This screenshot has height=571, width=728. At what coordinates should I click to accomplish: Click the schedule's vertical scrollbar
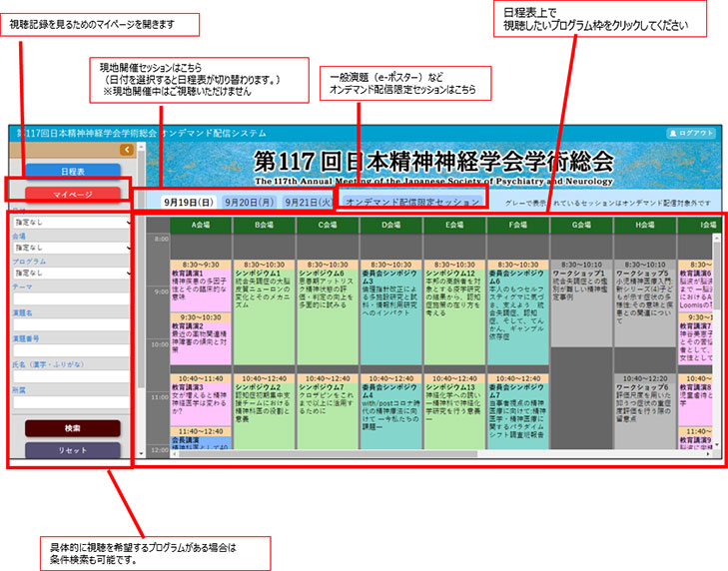click(x=717, y=277)
